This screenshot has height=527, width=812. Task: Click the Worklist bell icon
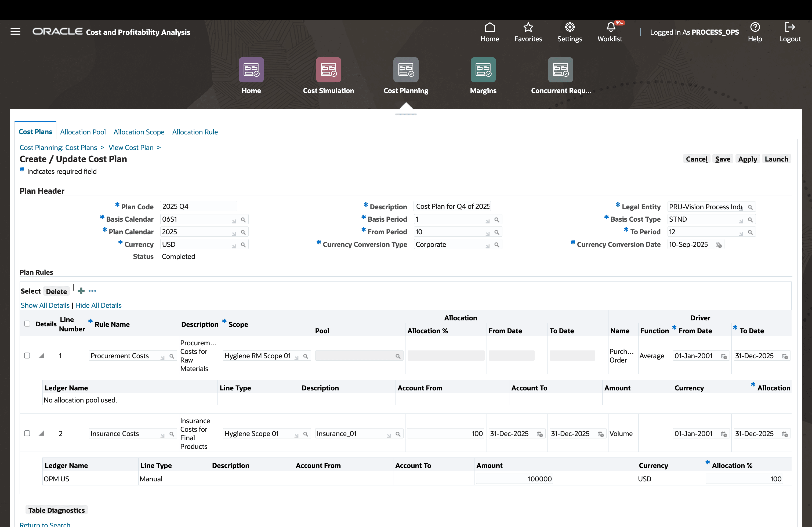pos(610,27)
